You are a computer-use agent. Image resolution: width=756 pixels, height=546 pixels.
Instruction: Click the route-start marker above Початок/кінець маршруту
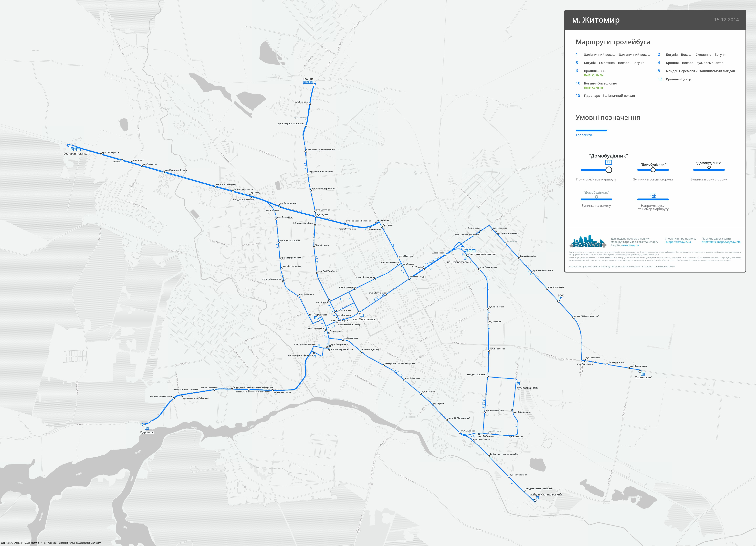[x=609, y=170]
